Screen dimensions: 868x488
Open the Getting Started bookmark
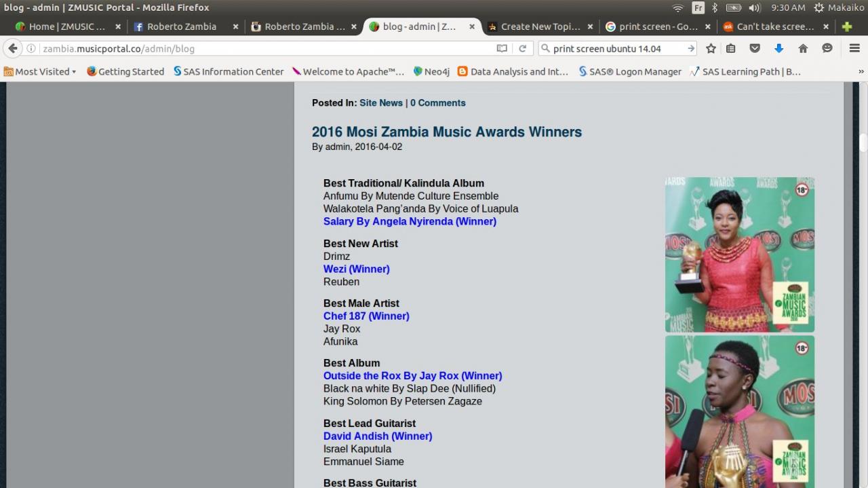[x=125, y=71]
